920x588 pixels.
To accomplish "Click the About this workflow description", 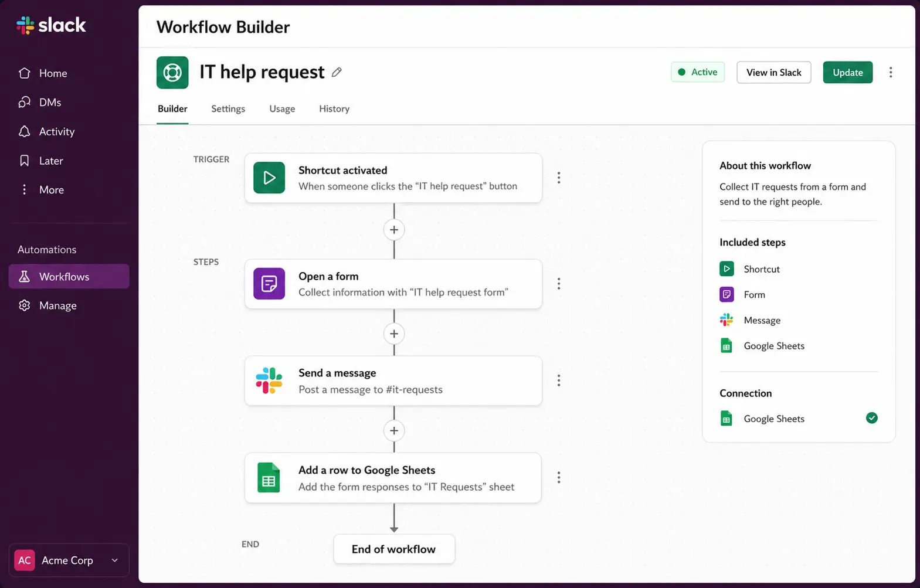I will pos(793,194).
